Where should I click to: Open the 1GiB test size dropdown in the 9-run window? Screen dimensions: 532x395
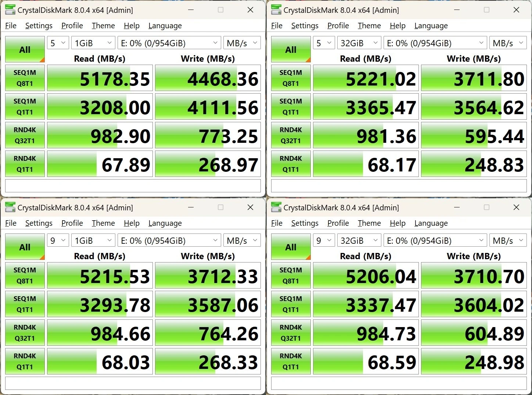tap(93, 240)
